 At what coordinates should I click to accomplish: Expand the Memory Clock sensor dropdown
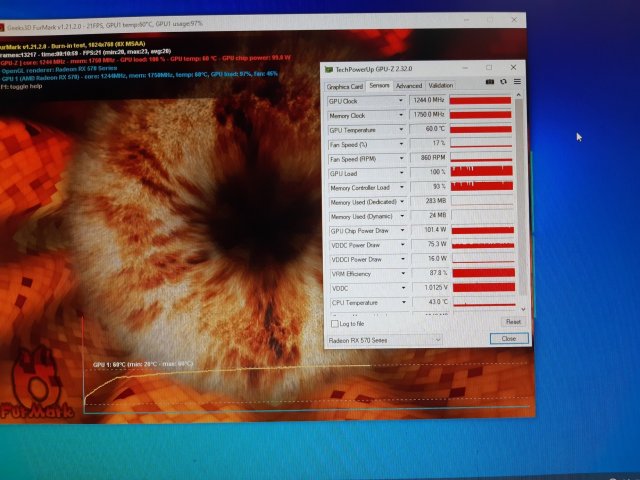(401, 115)
